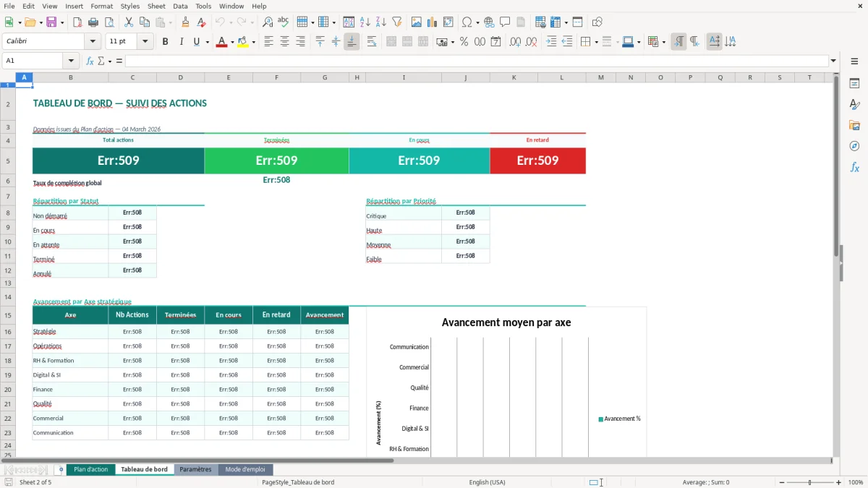The image size is (868, 488).
Task: Switch to Plan d'action sheet tab
Action: (91, 469)
